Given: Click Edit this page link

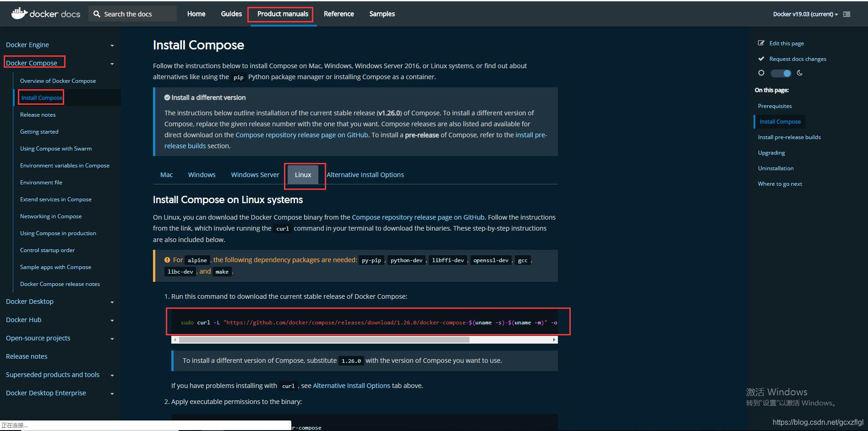Looking at the screenshot, I should [786, 43].
